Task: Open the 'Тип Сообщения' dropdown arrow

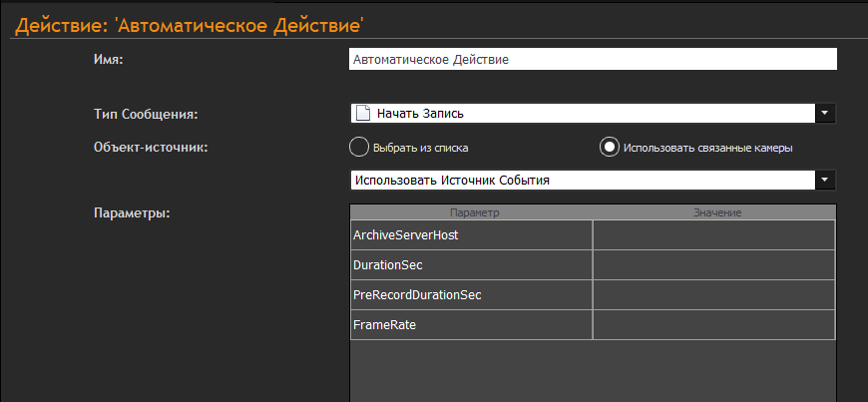Action: (x=825, y=114)
